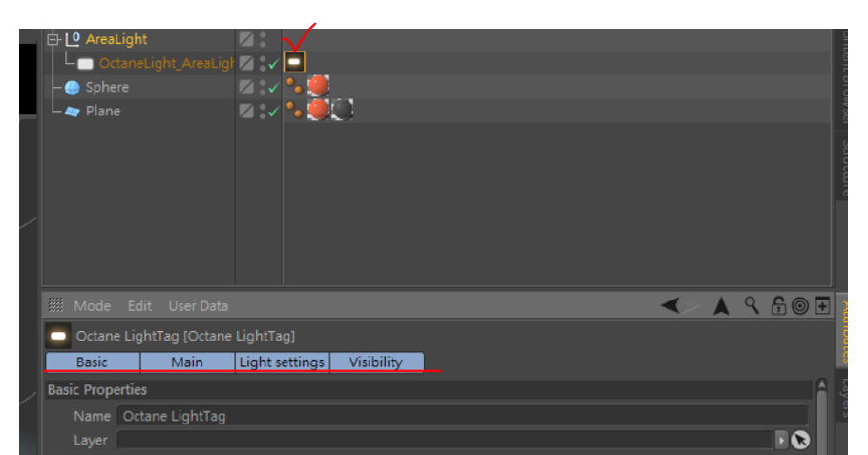Select the Octane LightTag icon on OctaneLight_AreaLight

[294, 62]
